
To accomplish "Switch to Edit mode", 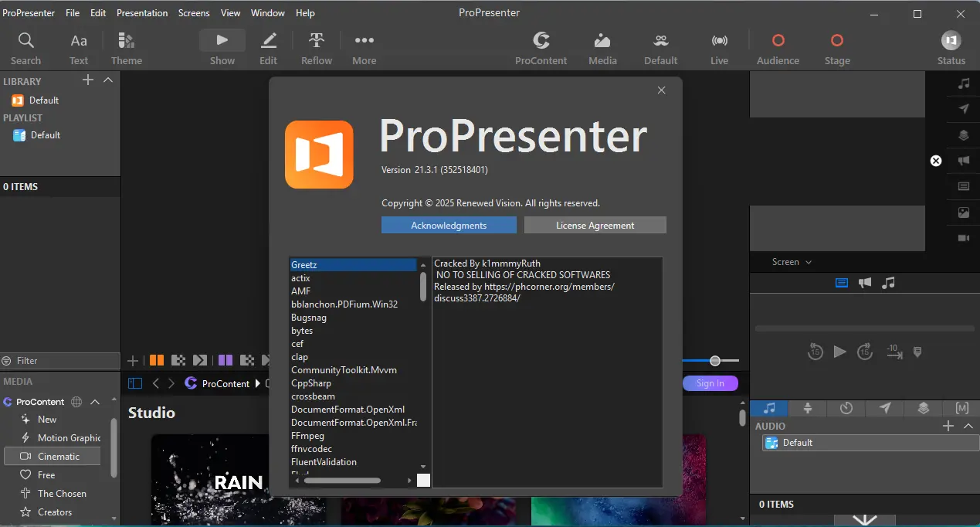I will pyautogui.click(x=268, y=49).
